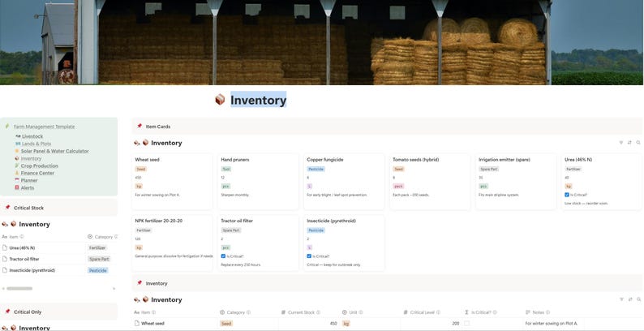
Task: Open the Hand pruners card
Action: coord(258,182)
